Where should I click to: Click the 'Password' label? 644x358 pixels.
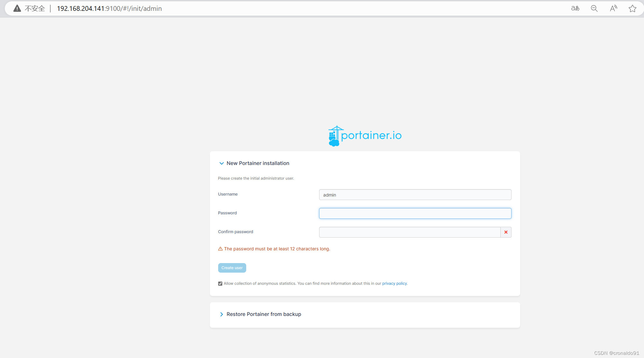coord(227,213)
